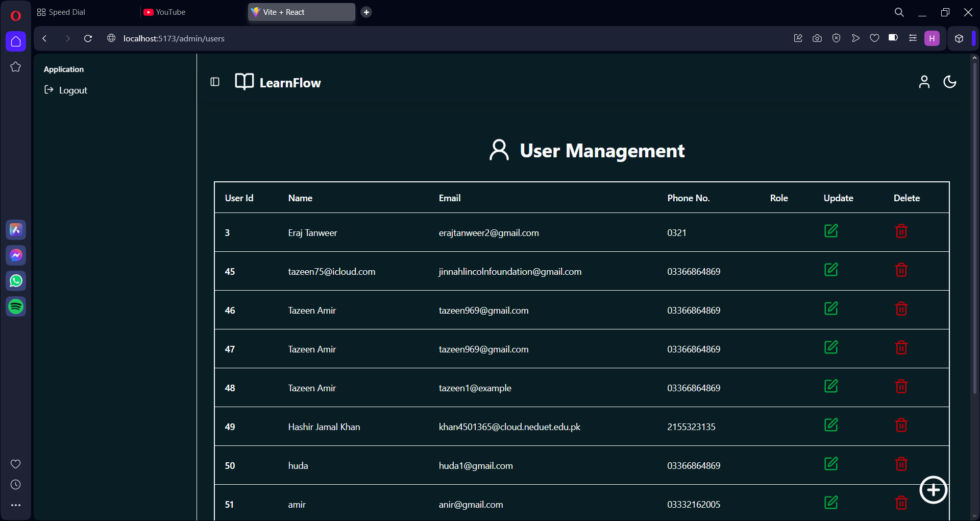Open the user profile icon in header
The image size is (980, 521).
[924, 82]
